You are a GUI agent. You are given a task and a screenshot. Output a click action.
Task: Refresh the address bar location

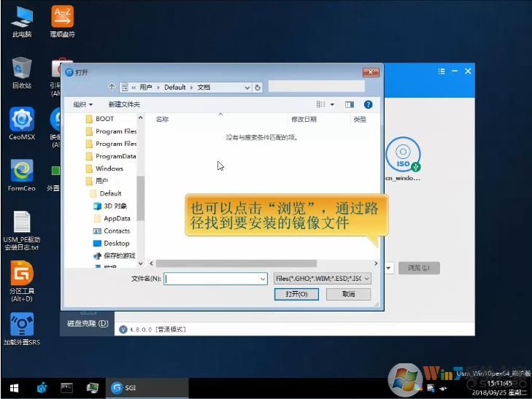[258, 87]
